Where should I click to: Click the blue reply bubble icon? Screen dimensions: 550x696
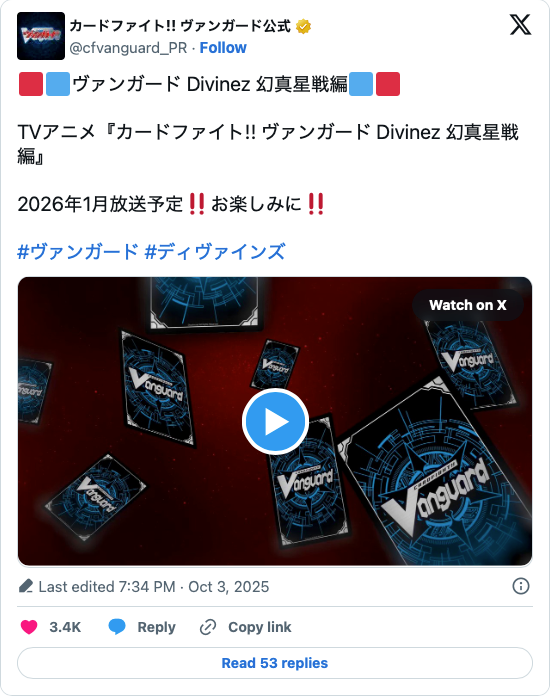pyautogui.click(x=117, y=627)
